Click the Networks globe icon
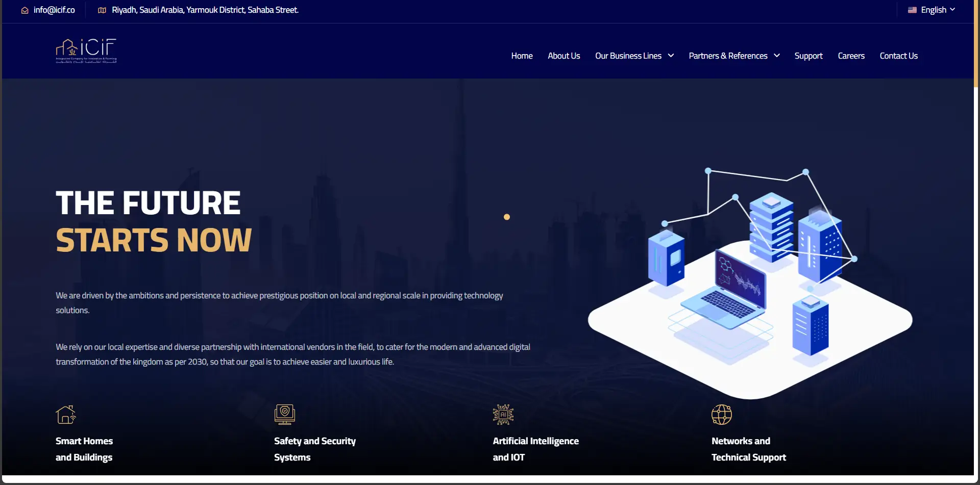The height and width of the screenshot is (485, 980). [x=721, y=415]
